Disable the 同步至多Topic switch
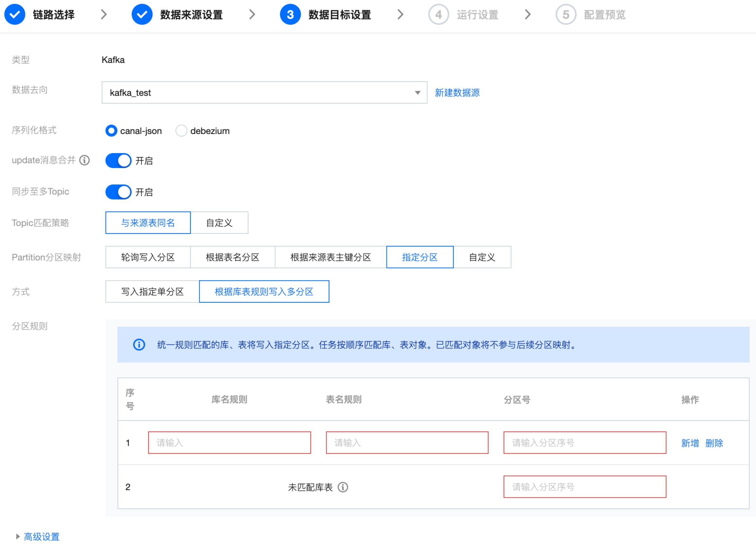Screen dimensions: 756x546 pyautogui.click(x=118, y=192)
